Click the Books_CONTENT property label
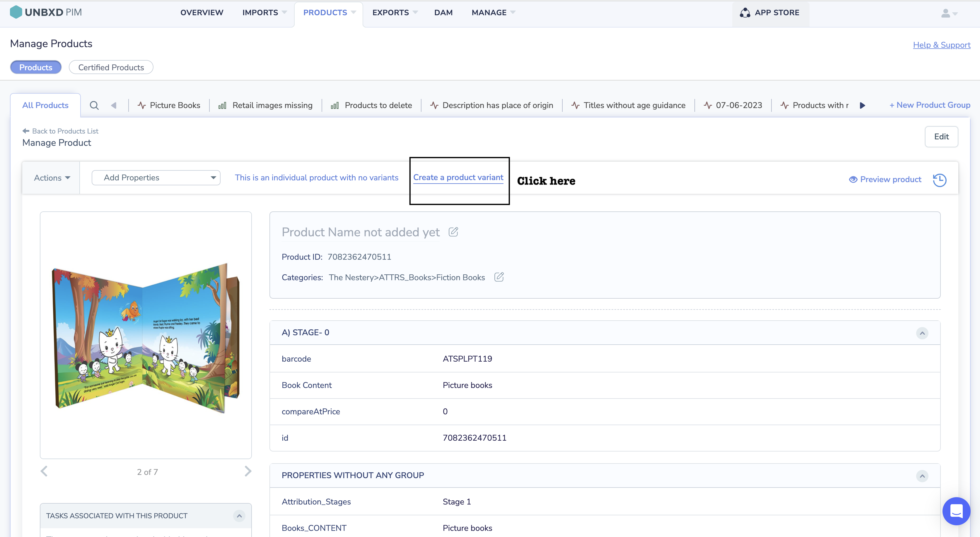980x537 pixels. 314,528
